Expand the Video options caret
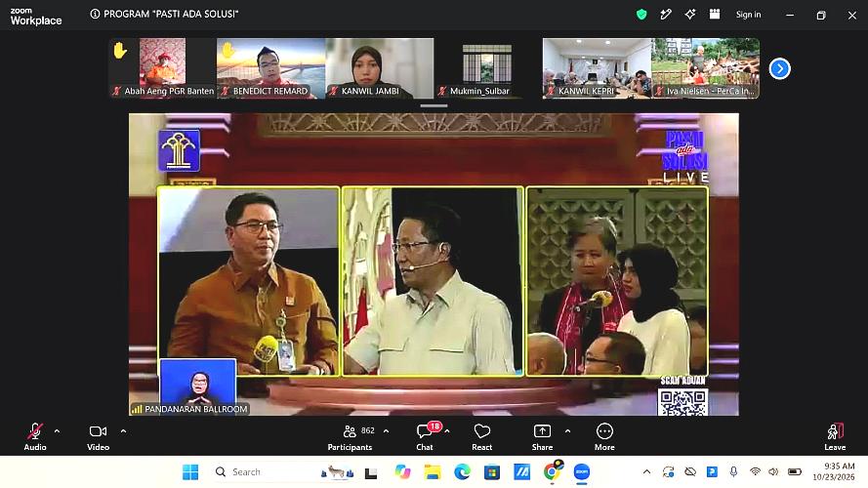The height and width of the screenshot is (488, 868). click(123, 431)
